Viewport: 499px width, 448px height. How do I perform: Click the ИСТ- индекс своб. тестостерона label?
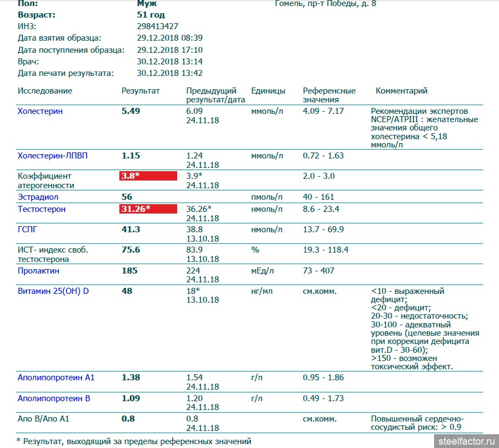click(53, 254)
